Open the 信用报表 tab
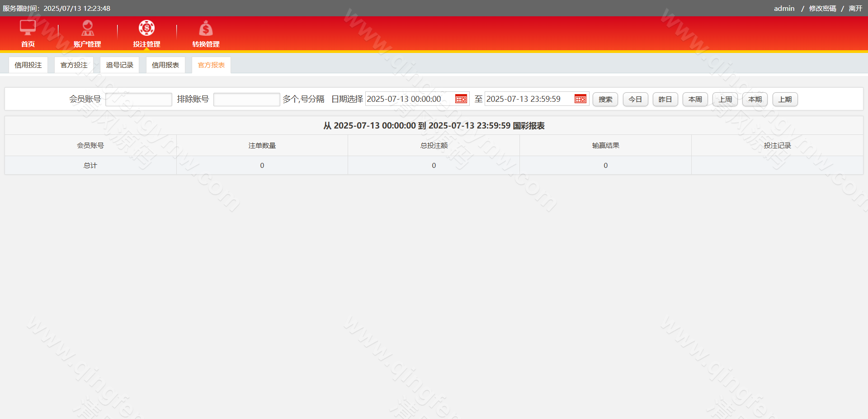This screenshot has height=419, width=868. tap(165, 65)
